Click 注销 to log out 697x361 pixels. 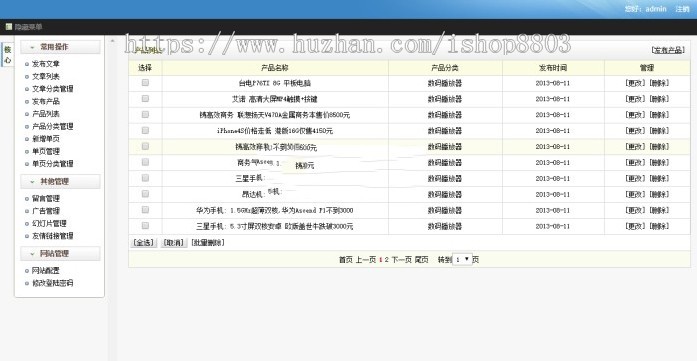(682, 9)
